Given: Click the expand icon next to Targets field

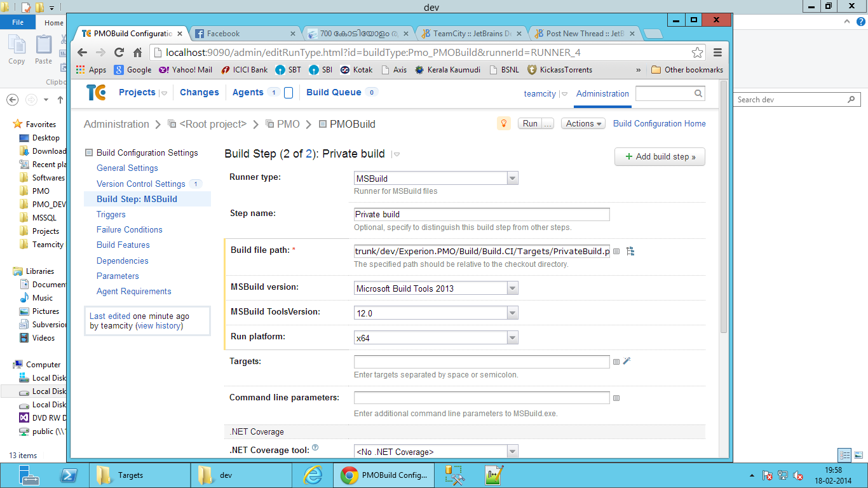Looking at the screenshot, I should tap(616, 362).
